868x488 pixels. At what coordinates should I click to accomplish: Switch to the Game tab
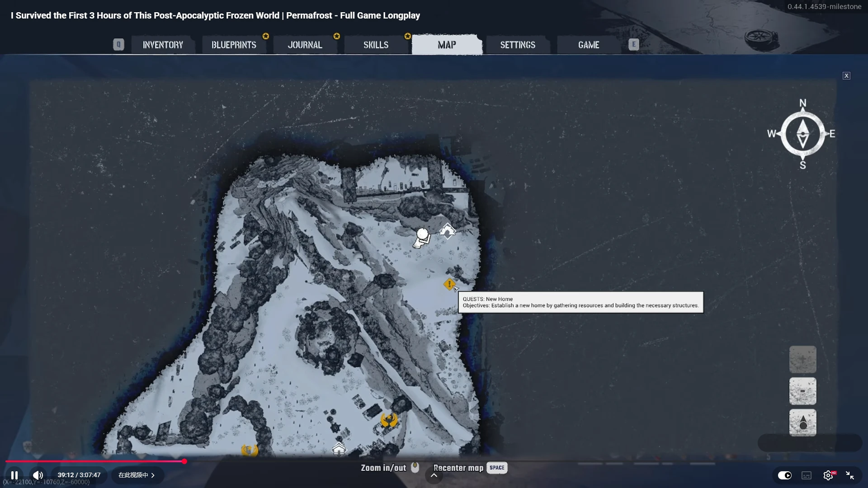point(589,45)
